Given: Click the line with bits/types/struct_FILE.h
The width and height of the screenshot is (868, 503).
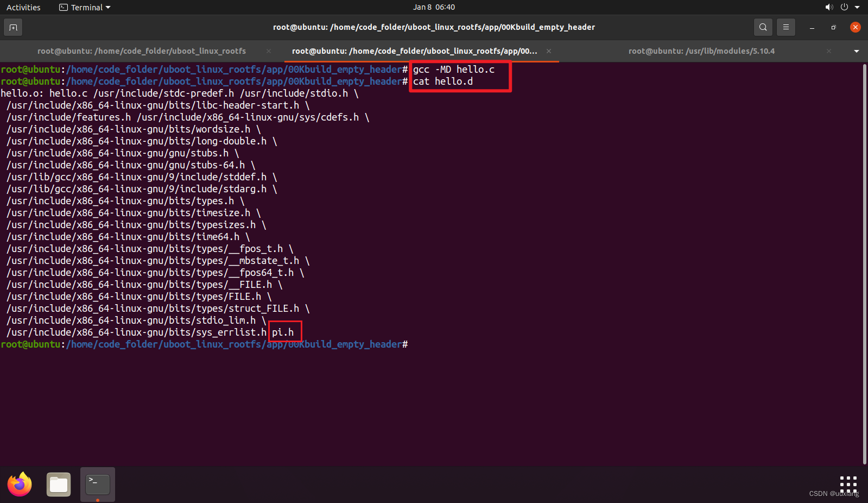Looking at the screenshot, I should [x=158, y=309].
